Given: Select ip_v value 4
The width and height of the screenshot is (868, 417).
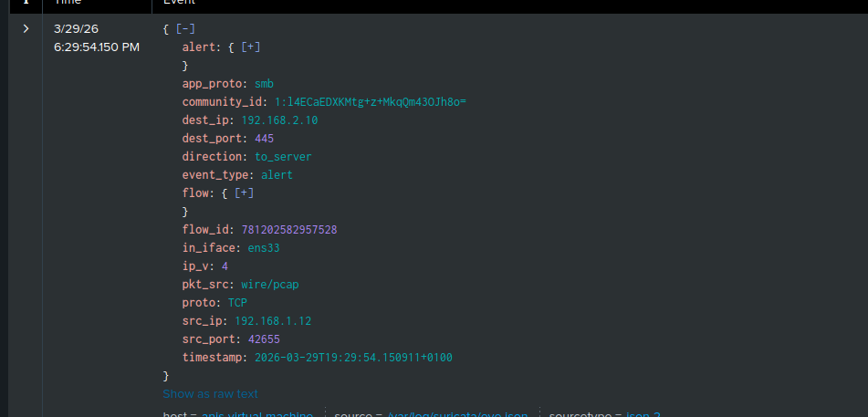Looking at the screenshot, I should point(225,266).
